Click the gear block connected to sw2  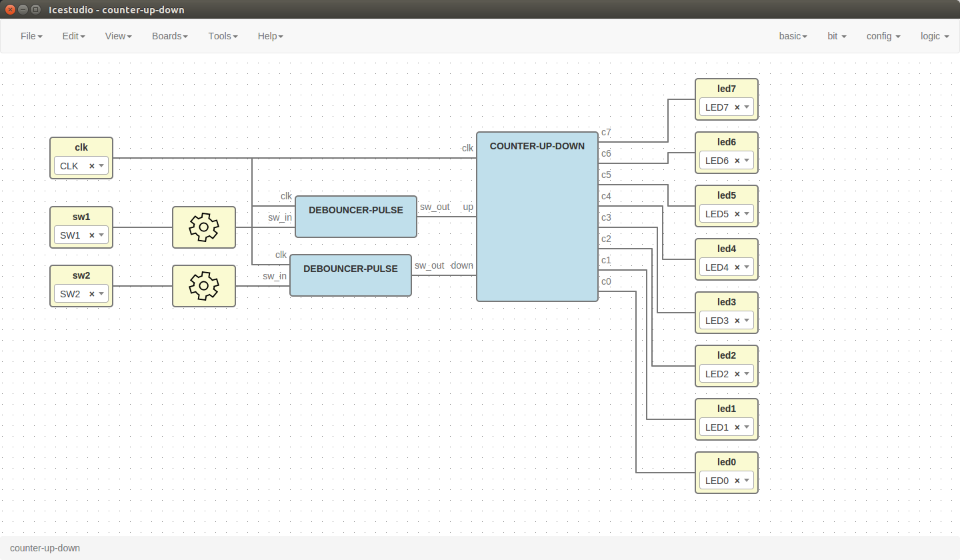click(x=203, y=286)
